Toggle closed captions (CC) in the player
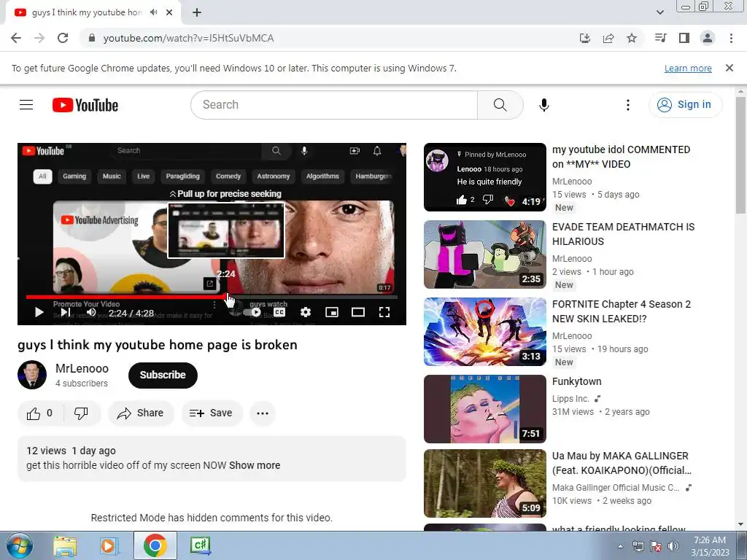The width and height of the screenshot is (747, 560). tap(279, 312)
